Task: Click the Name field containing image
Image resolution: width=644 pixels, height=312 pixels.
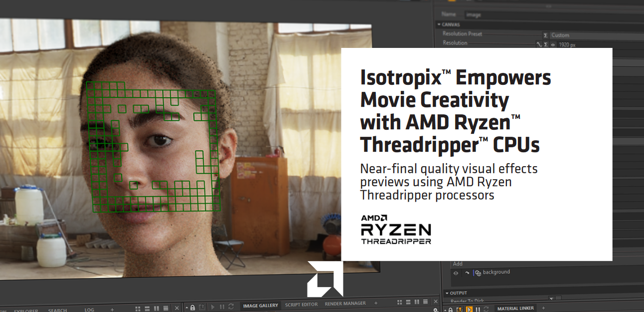Action: pyautogui.click(x=554, y=15)
